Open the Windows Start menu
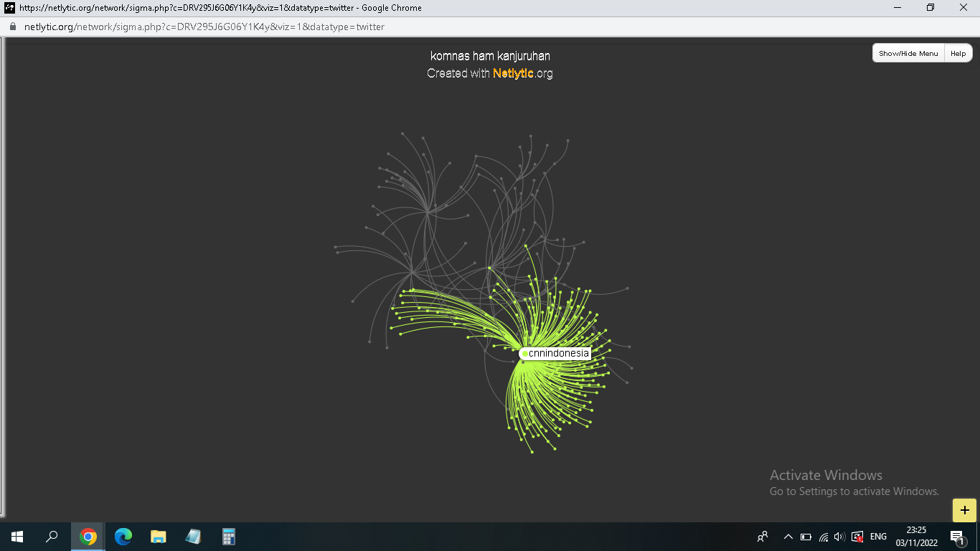Screen dimensions: 980x551 click(x=17, y=537)
